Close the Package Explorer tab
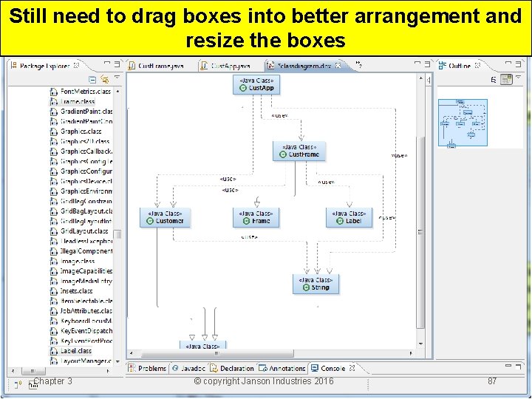 pyautogui.click(x=77, y=65)
